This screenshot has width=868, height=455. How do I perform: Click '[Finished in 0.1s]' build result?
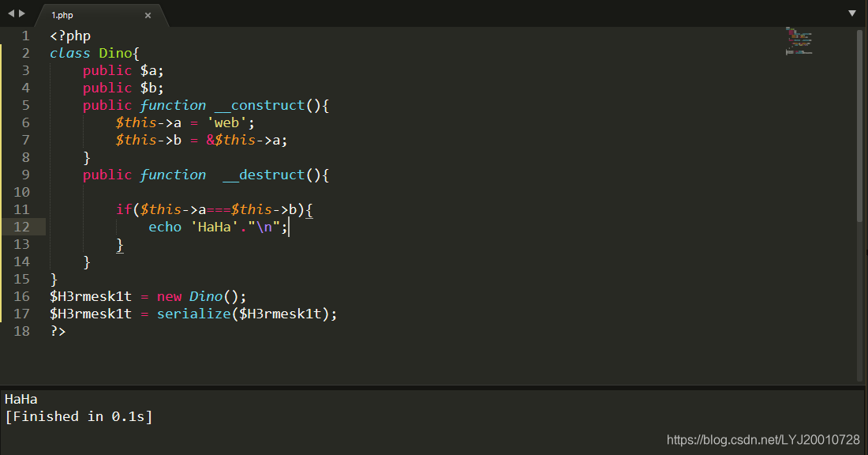(79, 416)
